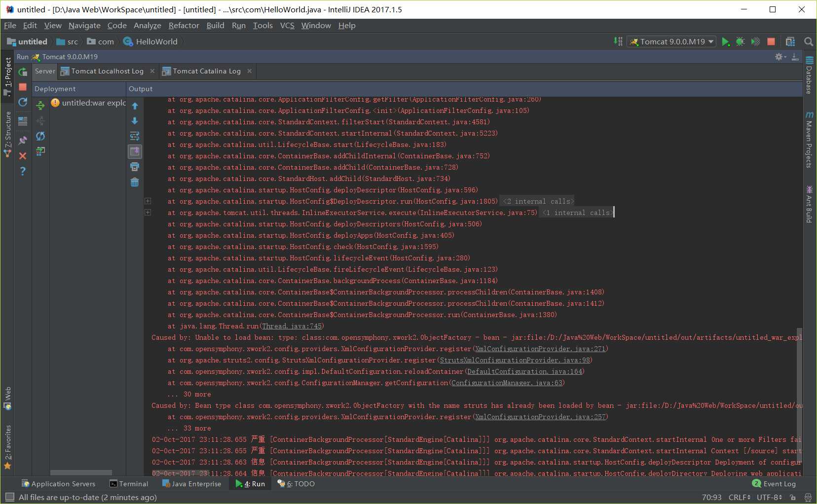Image resolution: width=817 pixels, height=504 pixels.
Task: Stop the process in Run panel sidebar
Action: 23,87
